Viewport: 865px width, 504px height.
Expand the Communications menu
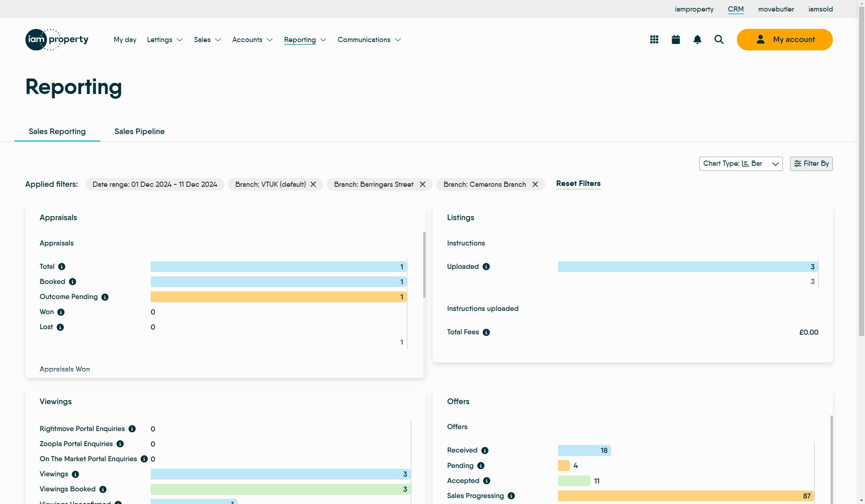pos(369,40)
